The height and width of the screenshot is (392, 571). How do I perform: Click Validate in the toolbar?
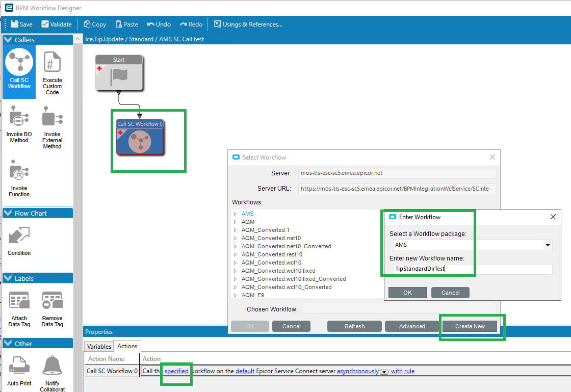coord(57,24)
